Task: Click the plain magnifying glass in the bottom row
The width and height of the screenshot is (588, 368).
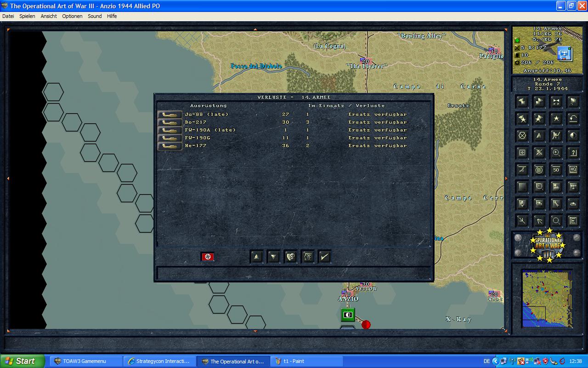Action: 556,221
